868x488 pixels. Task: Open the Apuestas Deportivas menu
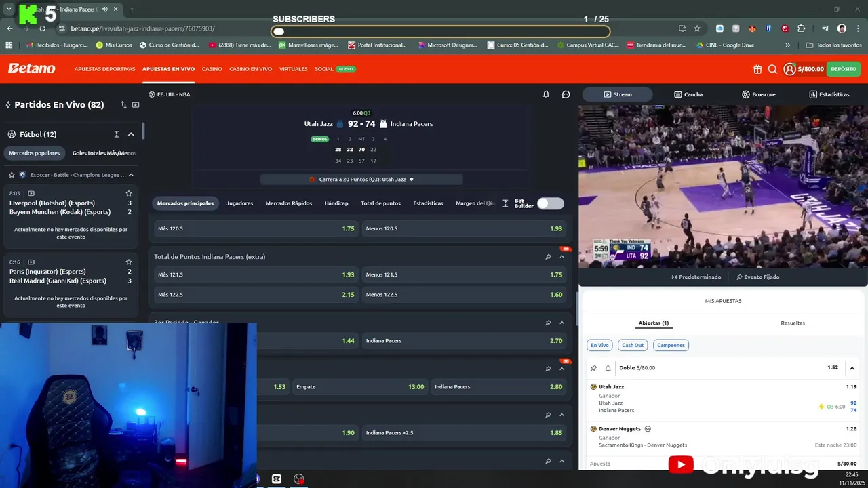click(104, 69)
